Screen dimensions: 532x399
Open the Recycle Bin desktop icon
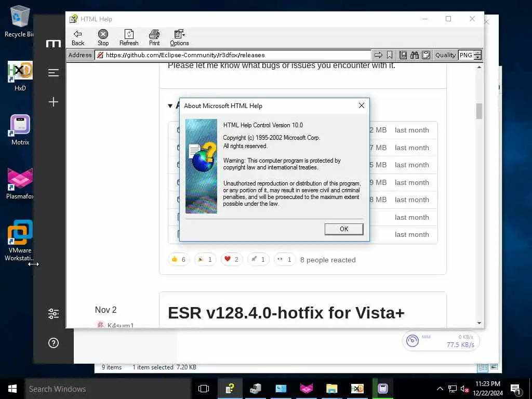(x=20, y=21)
